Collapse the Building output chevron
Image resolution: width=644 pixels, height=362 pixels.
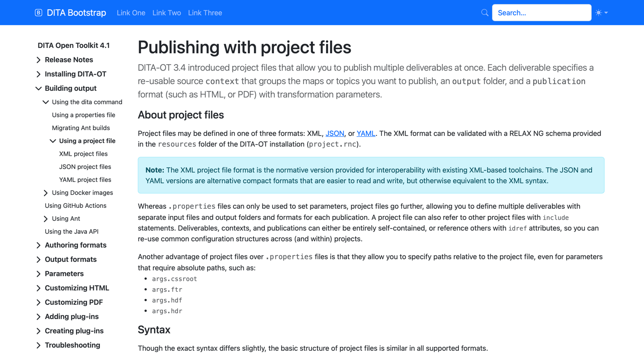click(x=38, y=88)
